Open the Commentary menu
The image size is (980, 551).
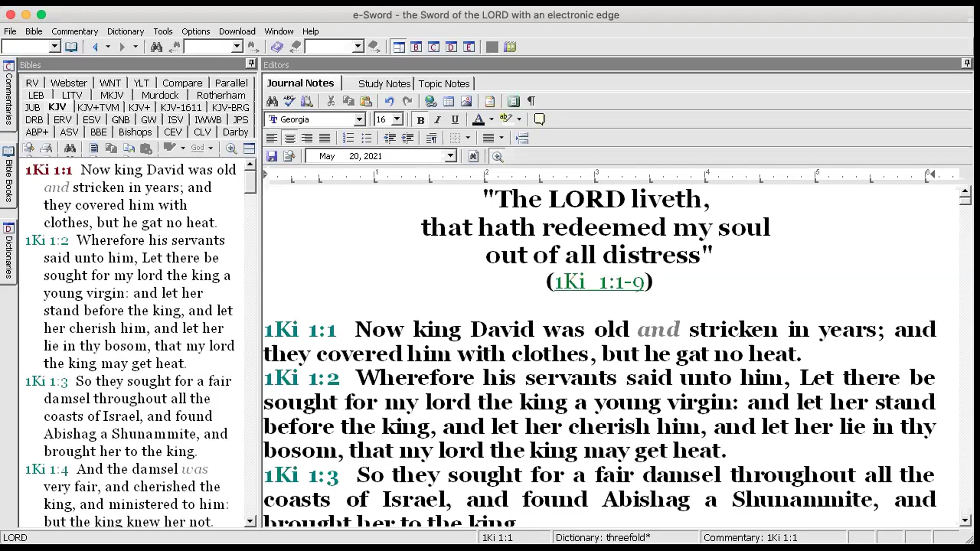tap(75, 31)
